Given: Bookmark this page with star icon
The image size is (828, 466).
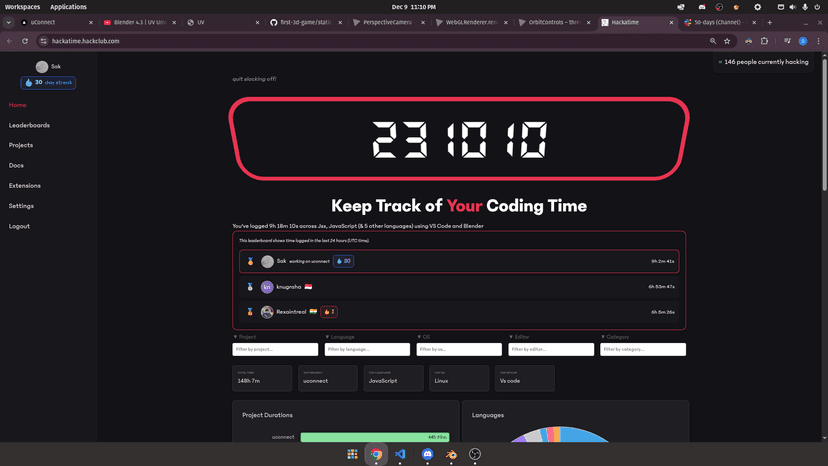Looking at the screenshot, I should 727,41.
